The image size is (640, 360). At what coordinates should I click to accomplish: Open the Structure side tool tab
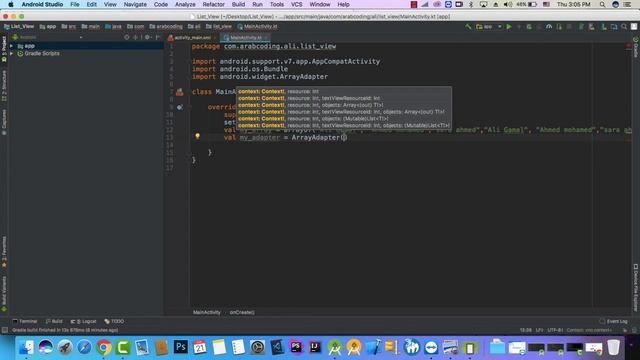coord(4,86)
